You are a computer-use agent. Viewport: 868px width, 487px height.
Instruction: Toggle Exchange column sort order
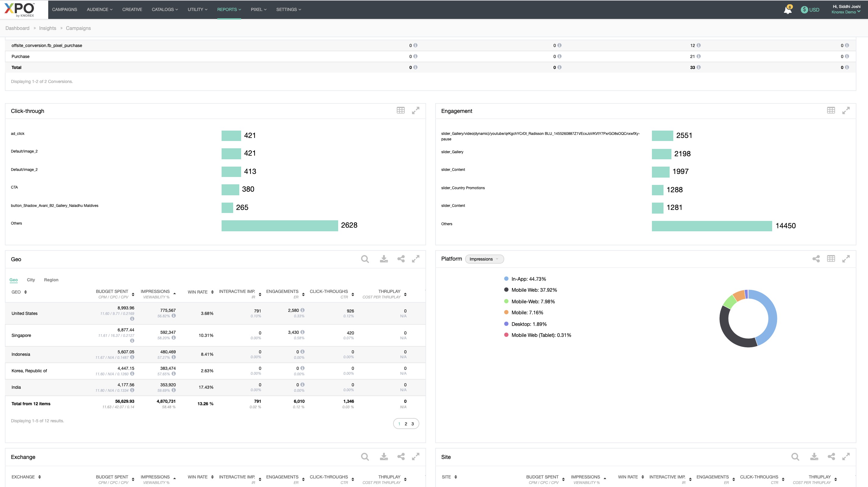click(39, 477)
